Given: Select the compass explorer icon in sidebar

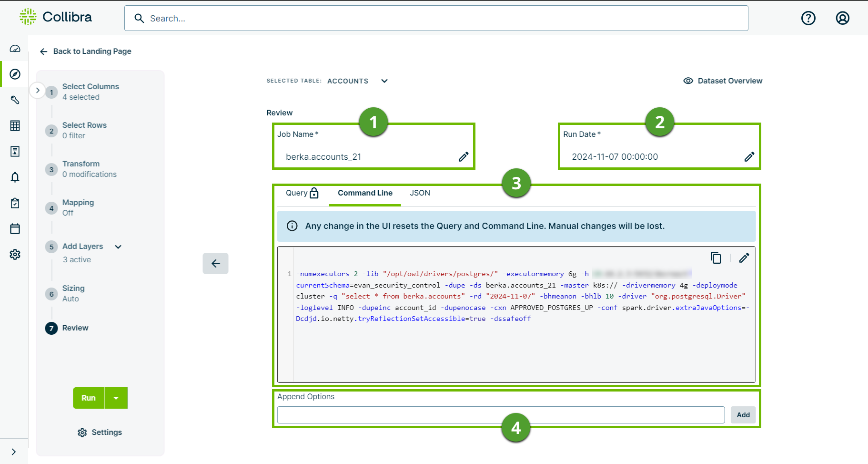Looking at the screenshot, I should (15, 74).
